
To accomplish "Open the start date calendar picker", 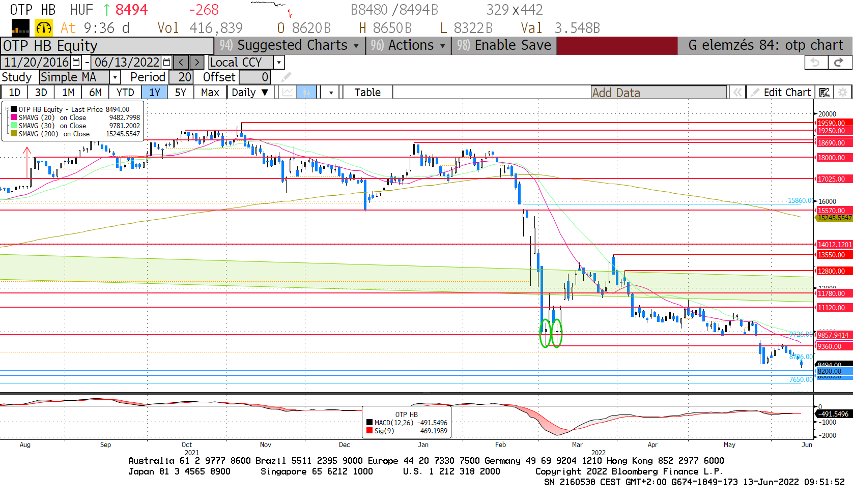I will tap(76, 62).
